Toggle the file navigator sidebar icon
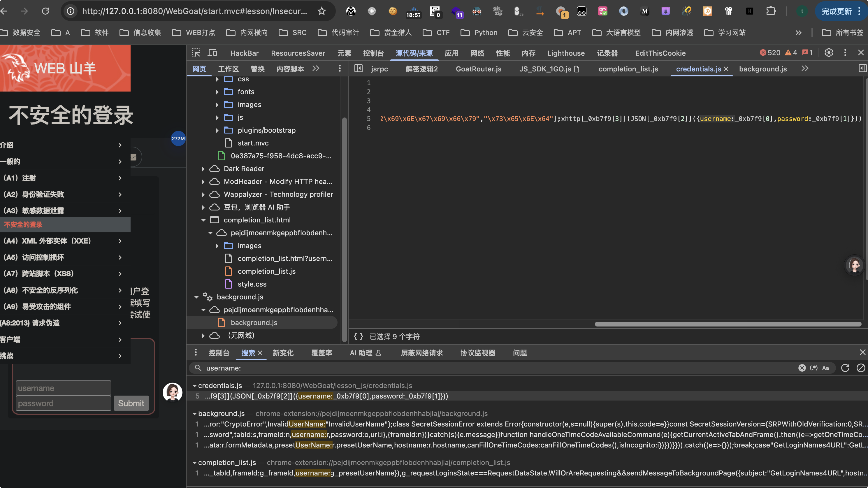This screenshot has height=488, width=868. tap(358, 69)
